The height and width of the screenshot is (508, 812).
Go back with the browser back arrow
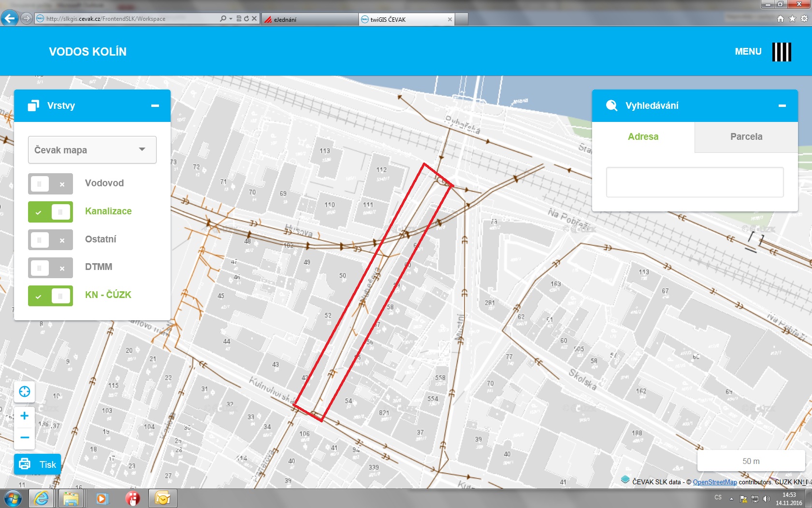[9, 18]
